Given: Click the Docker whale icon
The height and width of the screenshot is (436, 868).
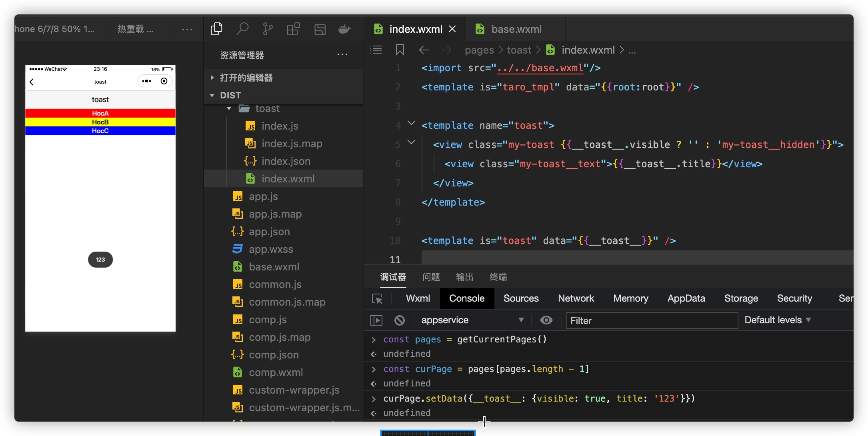Looking at the screenshot, I should 344,29.
